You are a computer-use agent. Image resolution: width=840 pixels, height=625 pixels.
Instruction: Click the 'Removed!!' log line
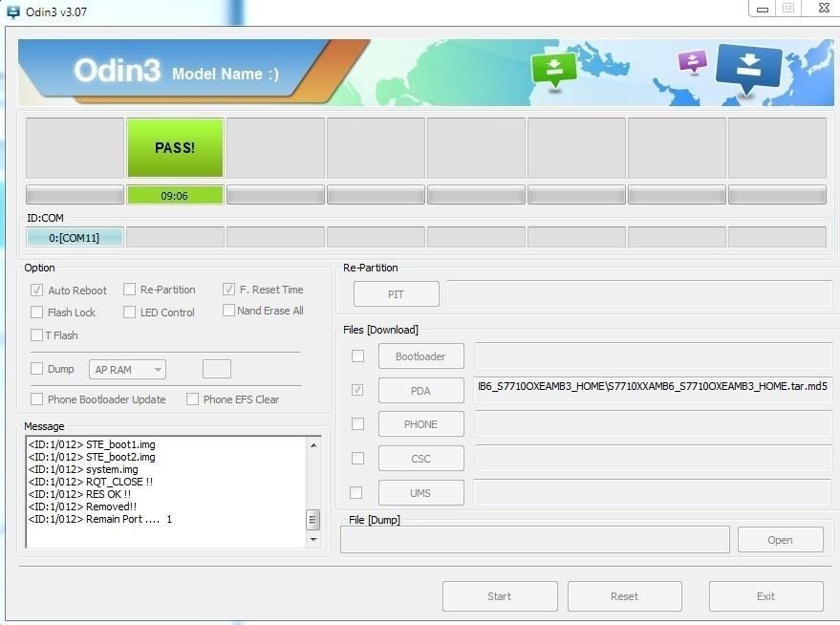82,506
